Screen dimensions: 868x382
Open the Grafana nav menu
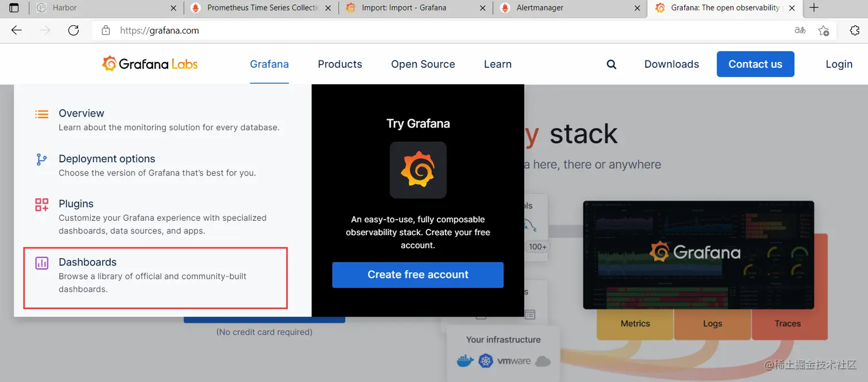[x=269, y=64]
